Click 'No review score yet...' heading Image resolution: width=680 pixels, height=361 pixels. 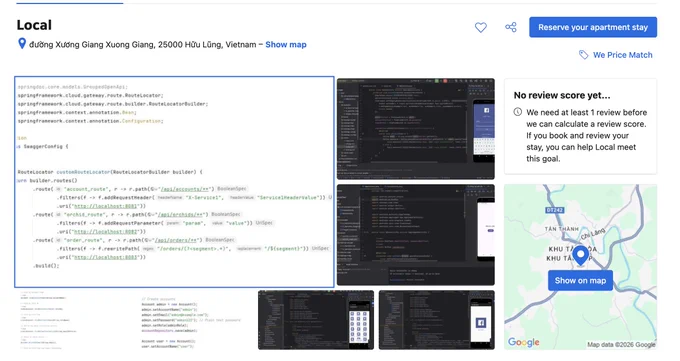[x=562, y=95]
